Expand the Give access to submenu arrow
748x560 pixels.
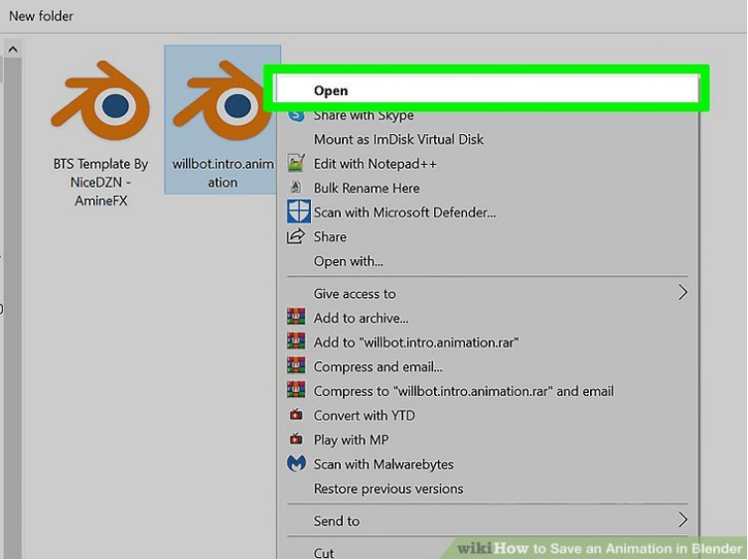(x=682, y=293)
